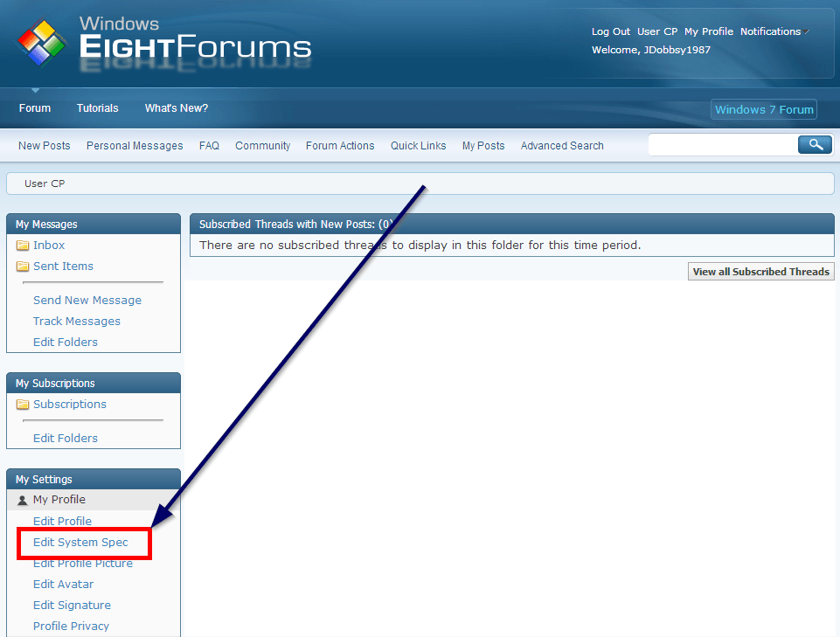Click the search magnifier button
This screenshot has width=840, height=637.
tap(815, 145)
